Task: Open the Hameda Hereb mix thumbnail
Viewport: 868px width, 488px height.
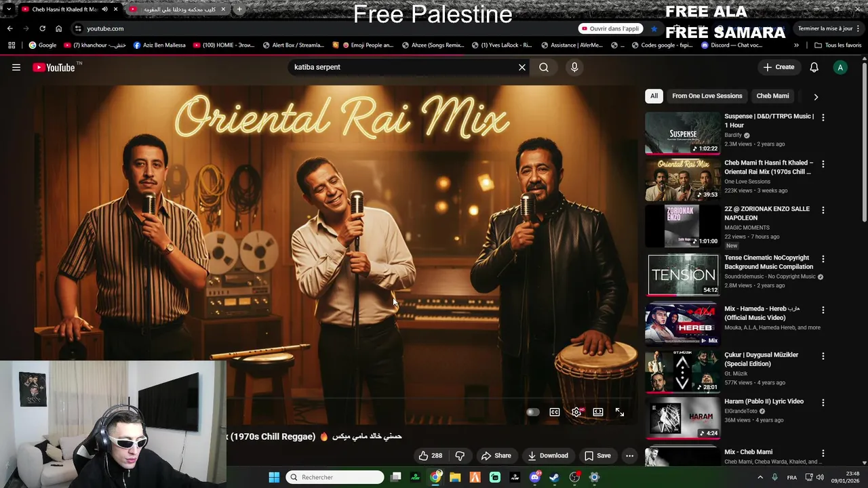Action: pyautogui.click(x=682, y=325)
